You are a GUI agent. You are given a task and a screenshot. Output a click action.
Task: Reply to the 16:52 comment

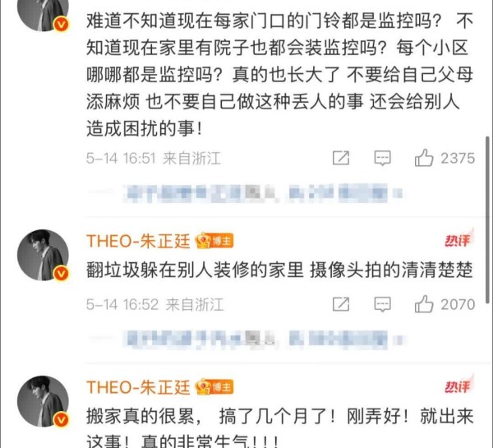coord(382,304)
